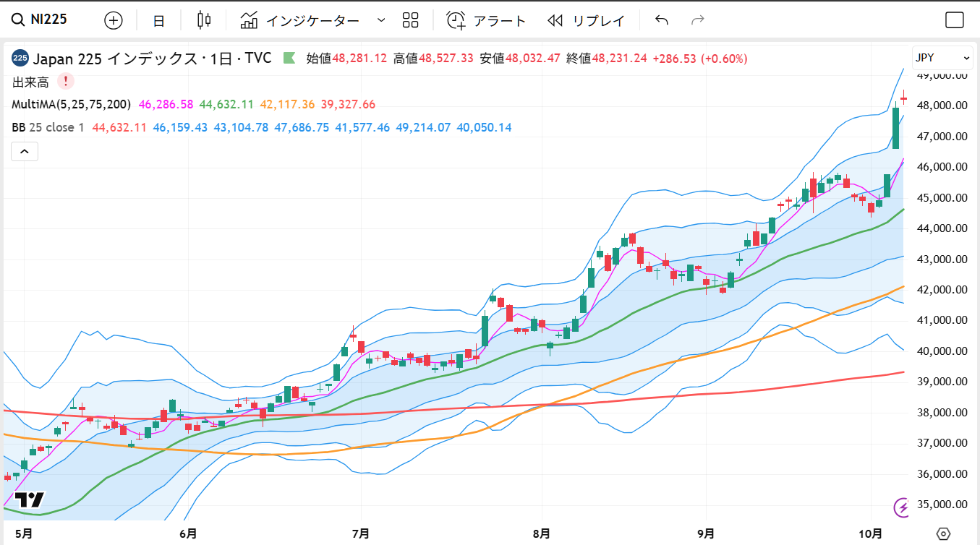The image size is (980, 545).
Task: Start bar replay with リプレイ
Action: coord(587,20)
